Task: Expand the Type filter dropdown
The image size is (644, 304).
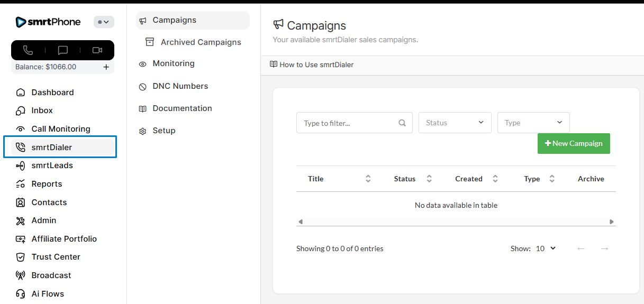Action: point(533,123)
